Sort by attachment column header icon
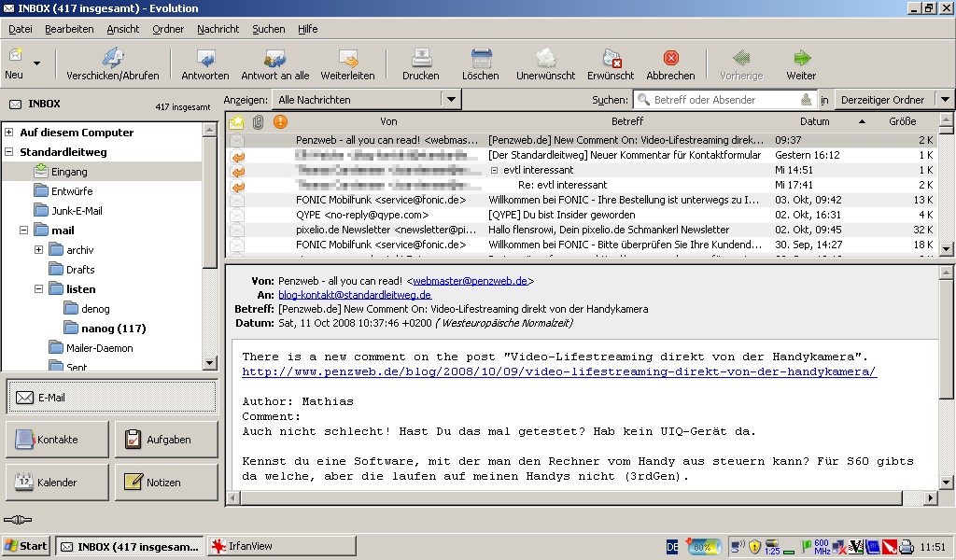Image resolution: width=956 pixels, height=560 pixels. [x=259, y=122]
